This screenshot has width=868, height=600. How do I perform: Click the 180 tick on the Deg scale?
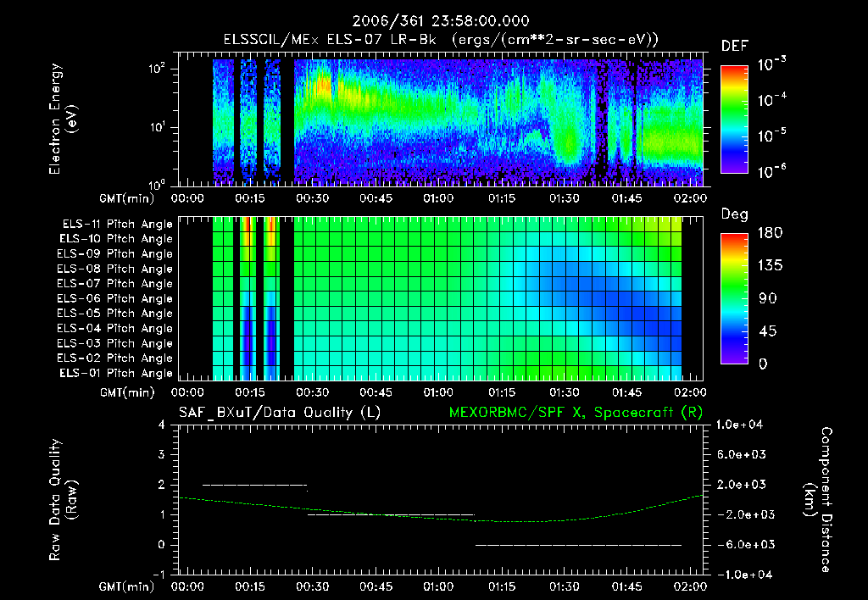770,233
